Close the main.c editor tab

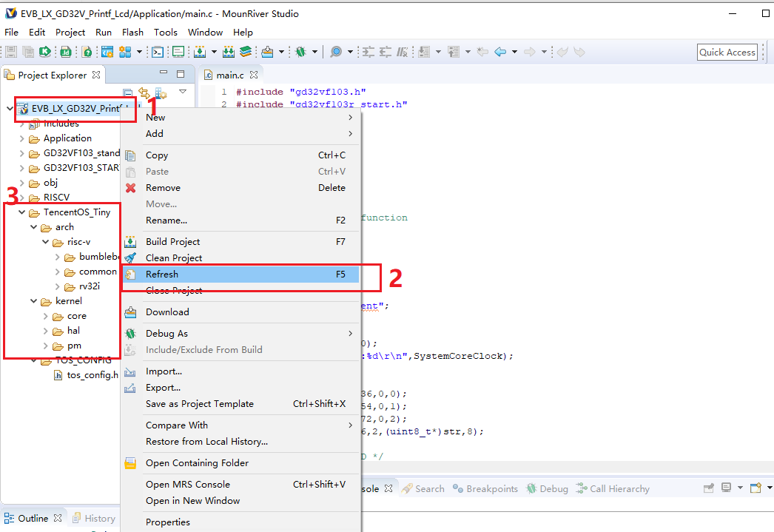tap(254, 75)
